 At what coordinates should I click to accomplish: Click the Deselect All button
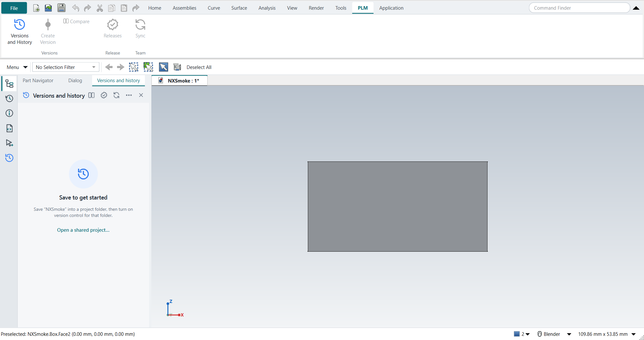point(199,67)
